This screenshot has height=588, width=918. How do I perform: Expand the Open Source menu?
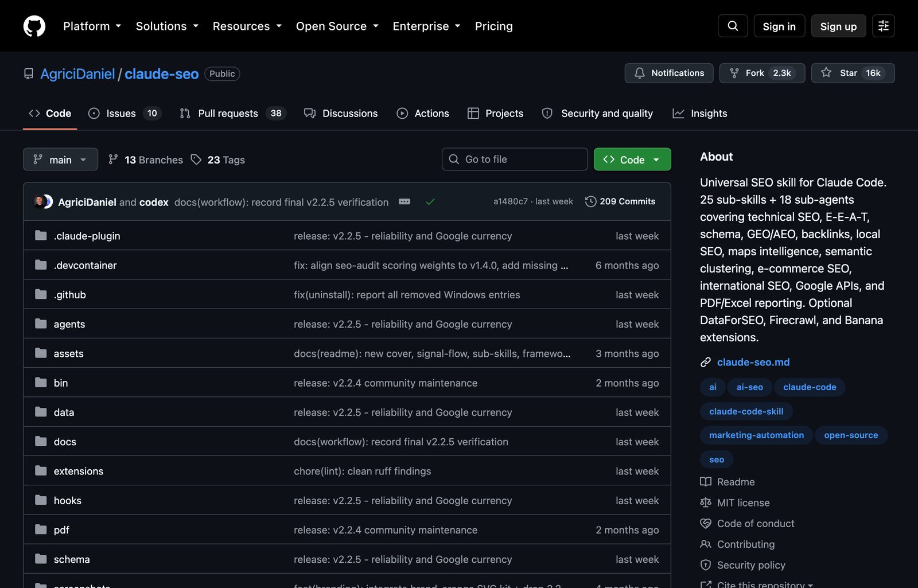pyautogui.click(x=337, y=26)
